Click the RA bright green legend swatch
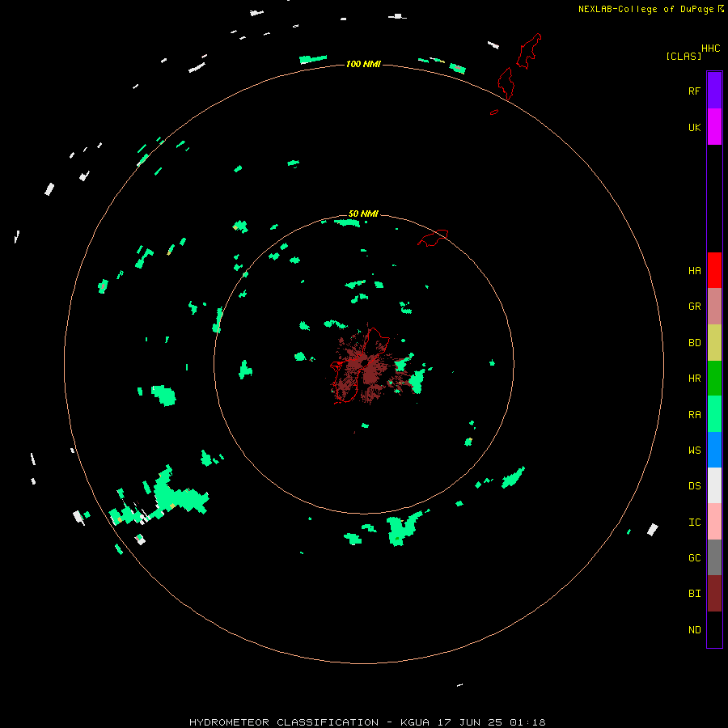 click(714, 414)
